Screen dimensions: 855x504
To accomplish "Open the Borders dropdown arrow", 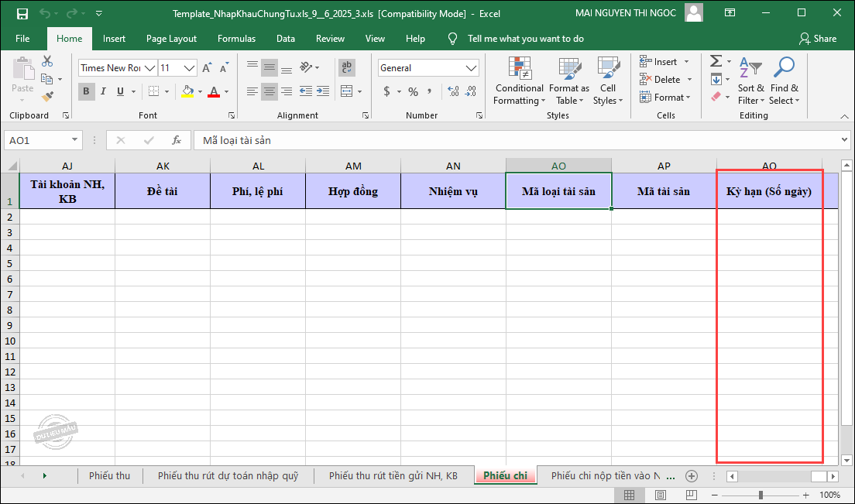I will 167,91.
